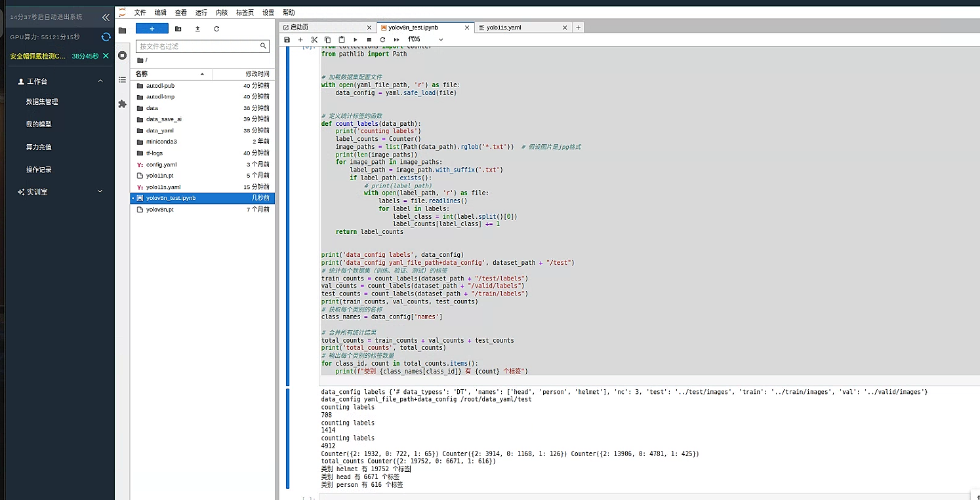
Task: Close the 安全帽佩戴检测 session entry
Action: click(x=106, y=56)
